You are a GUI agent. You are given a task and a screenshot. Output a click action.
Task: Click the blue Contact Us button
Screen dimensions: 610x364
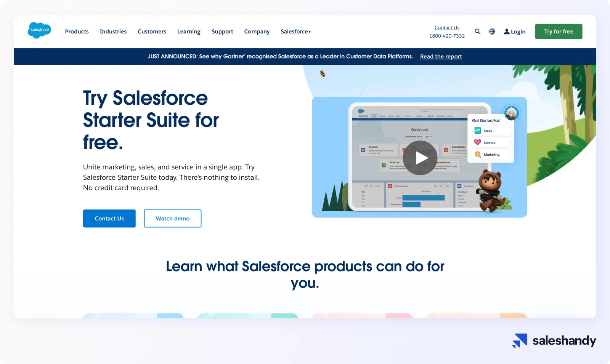click(109, 219)
